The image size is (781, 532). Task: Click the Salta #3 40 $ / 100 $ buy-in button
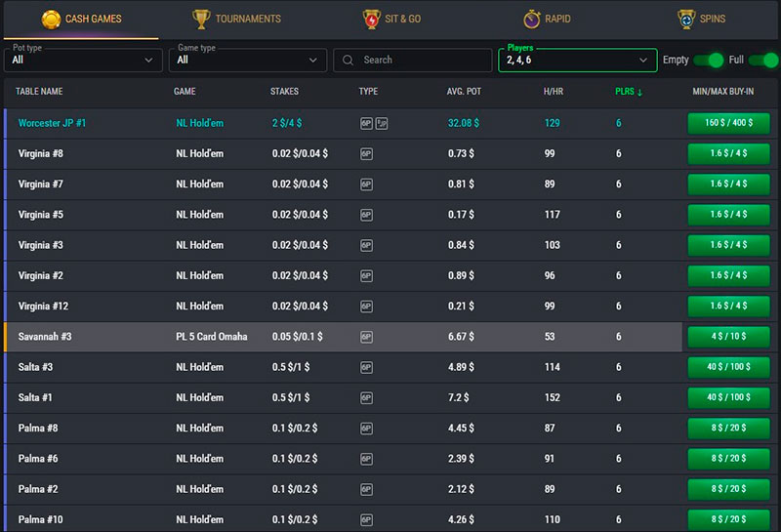tap(728, 367)
